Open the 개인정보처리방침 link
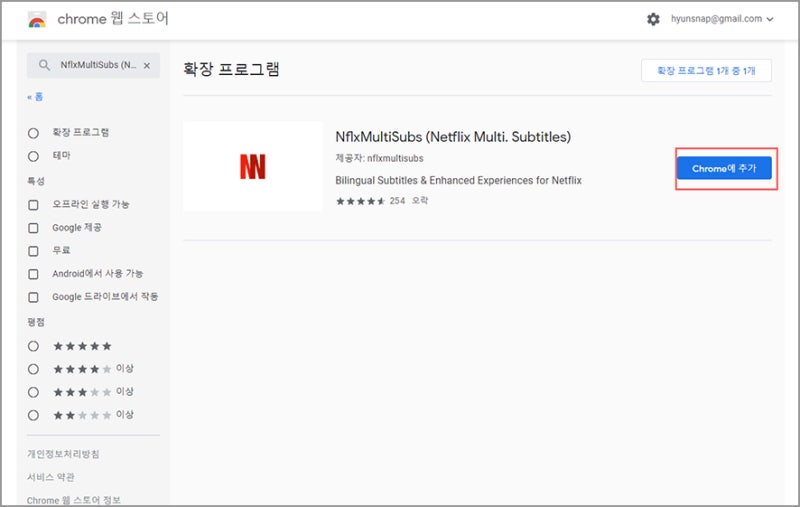 coord(63,454)
